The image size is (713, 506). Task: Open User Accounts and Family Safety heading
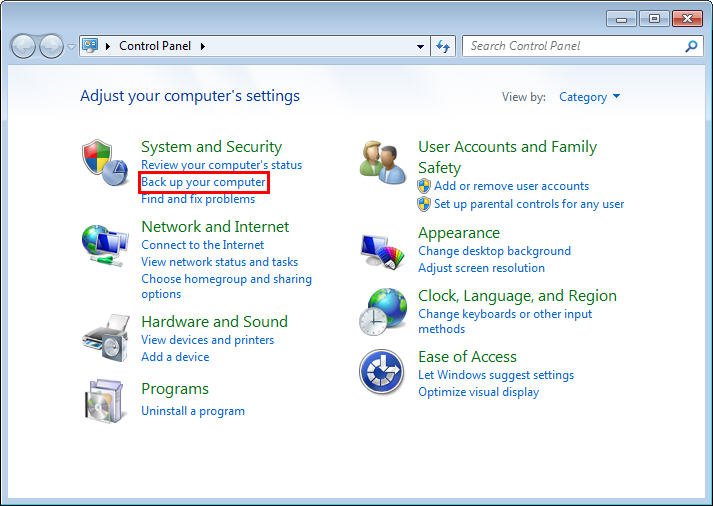507,157
